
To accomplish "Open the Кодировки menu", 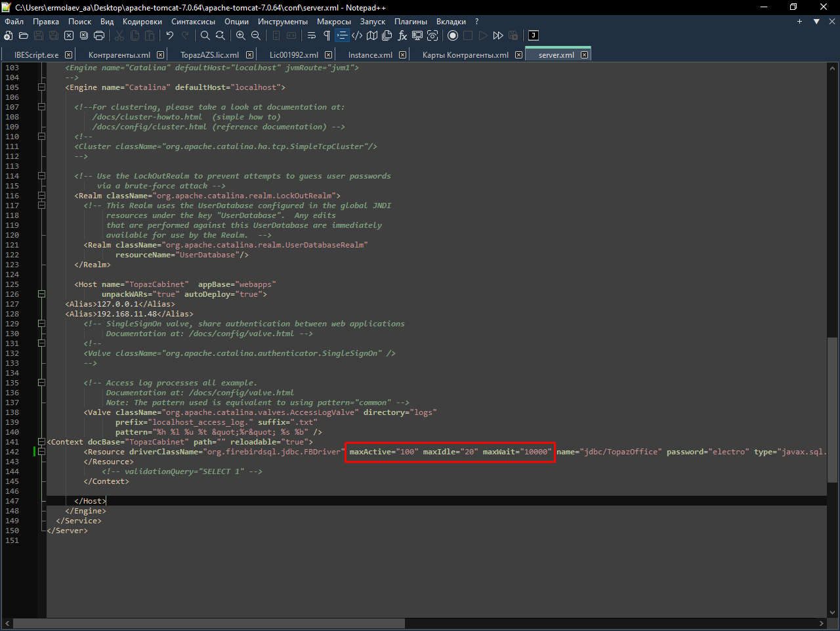I will [142, 22].
